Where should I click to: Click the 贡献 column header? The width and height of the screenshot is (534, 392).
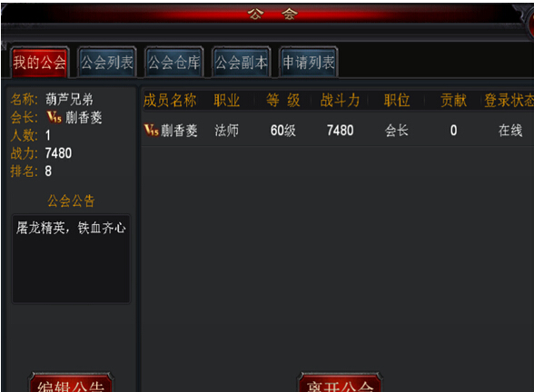click(x=453, y=101)
